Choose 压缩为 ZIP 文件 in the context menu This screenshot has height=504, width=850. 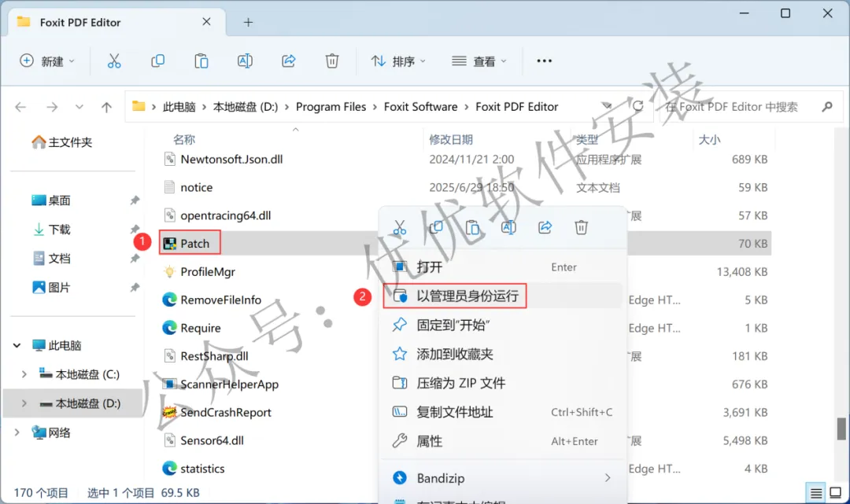point(503,383)
